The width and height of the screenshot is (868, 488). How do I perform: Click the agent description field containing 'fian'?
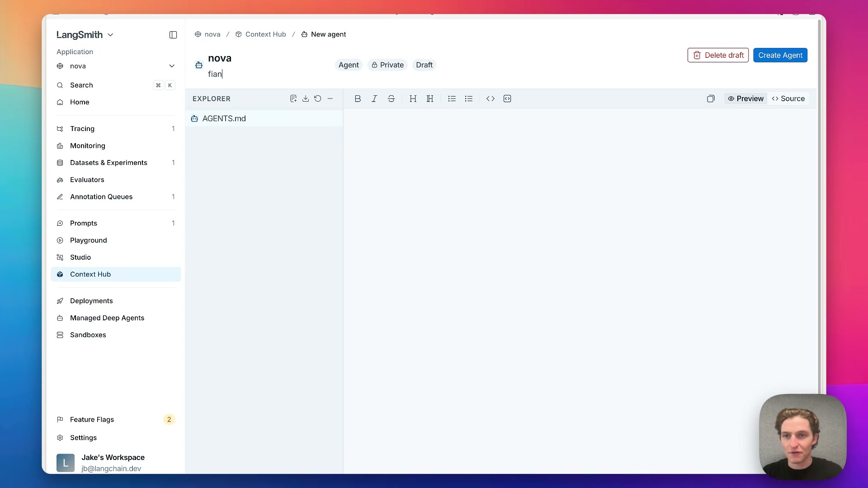(267, 74)
